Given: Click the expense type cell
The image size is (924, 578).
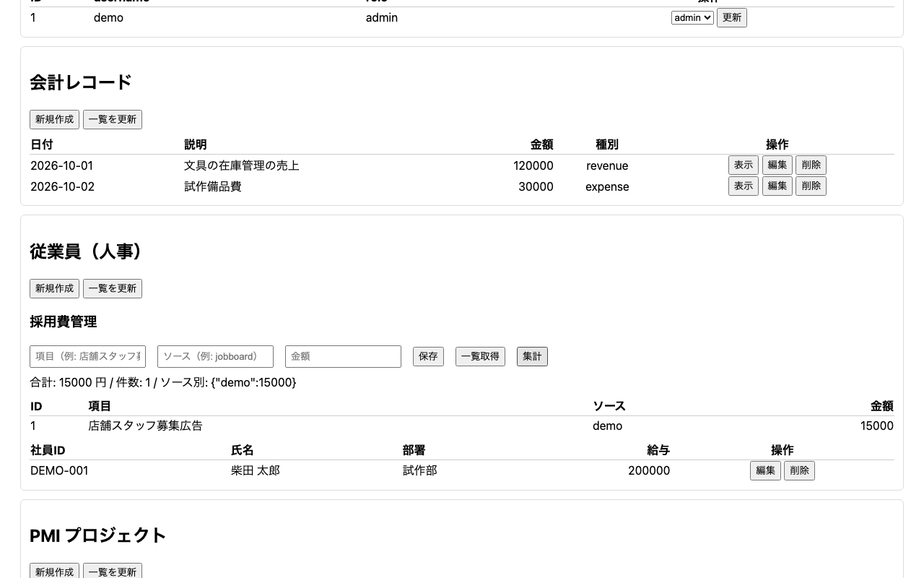Looking at the screenshot, I should click(x=607, y=186).
